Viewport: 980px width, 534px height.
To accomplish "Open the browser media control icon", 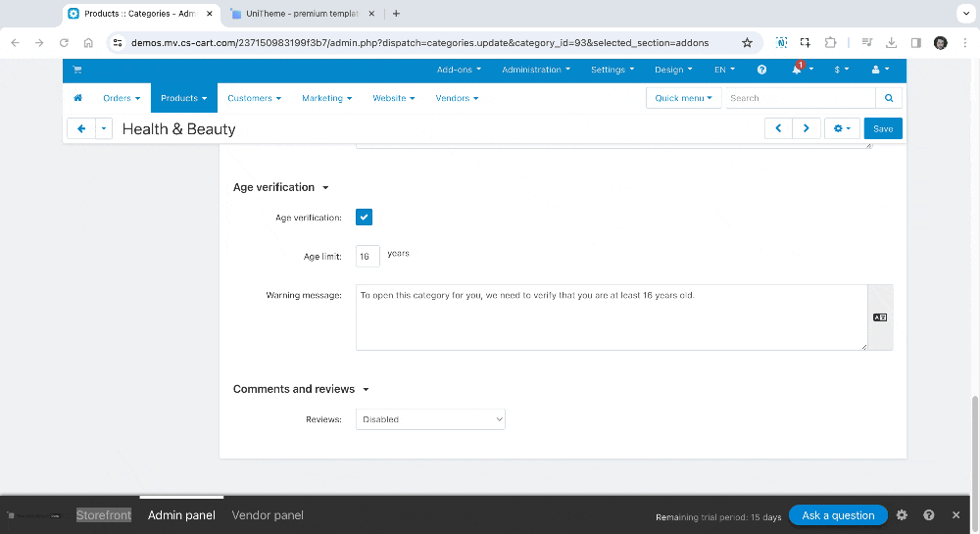I will point(867,42).
